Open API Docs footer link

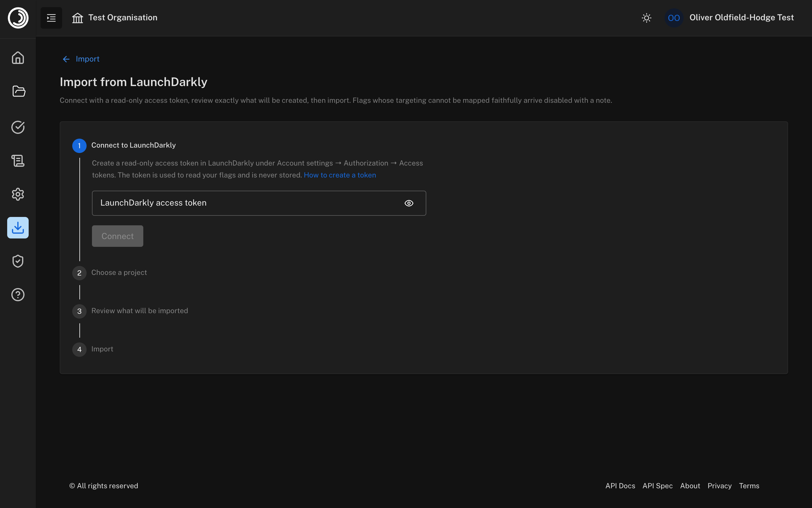(620, 486)
